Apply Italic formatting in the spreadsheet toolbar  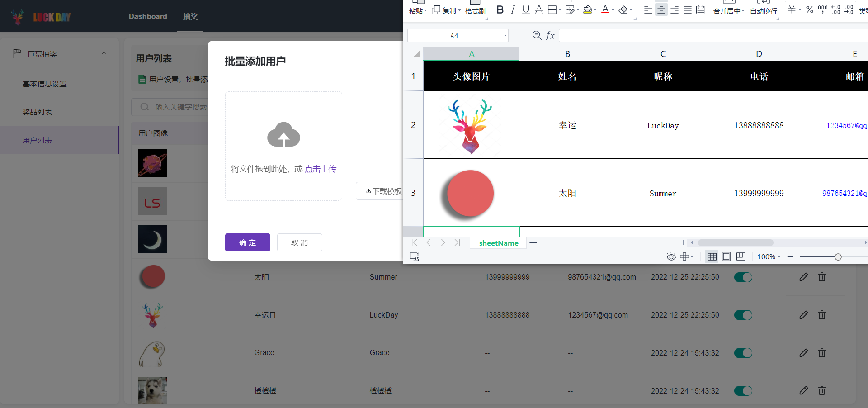tap(513, 10)
